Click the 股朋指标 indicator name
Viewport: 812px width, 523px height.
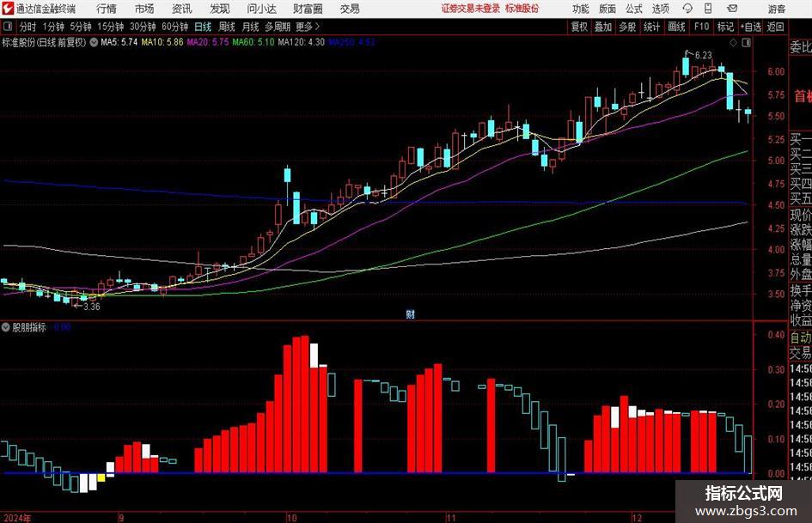tap(29, 327)
